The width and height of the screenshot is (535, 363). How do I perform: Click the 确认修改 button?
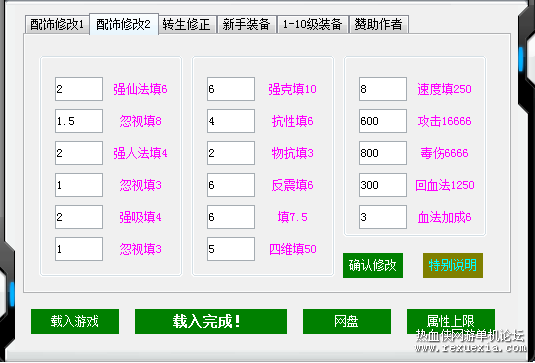coord(373,265)
